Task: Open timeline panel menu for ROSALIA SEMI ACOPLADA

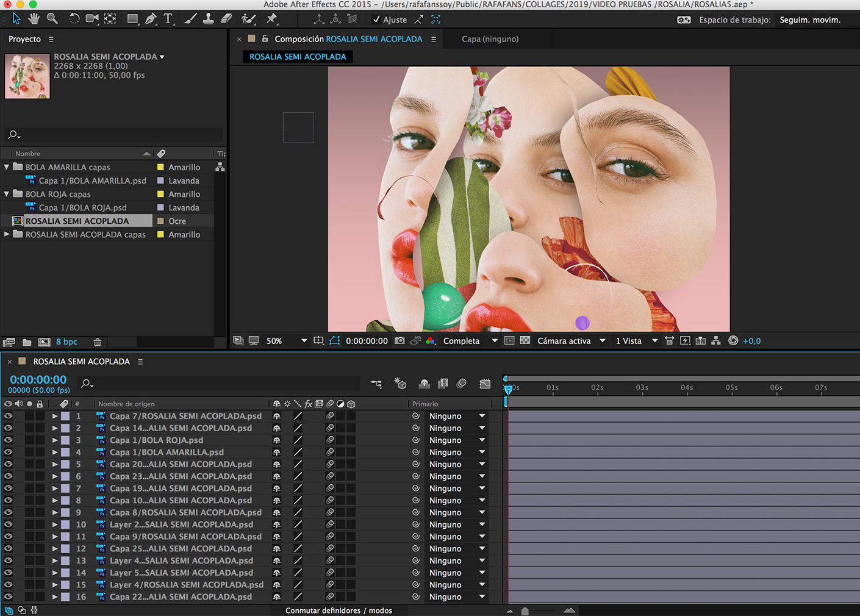Action: (x=140, y=362)
